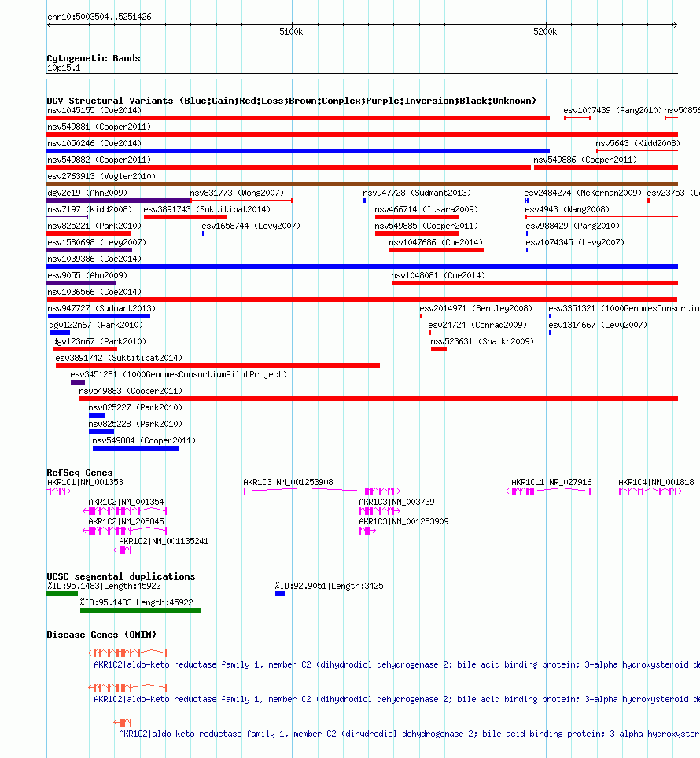
Task: Click esv3891742 (Suktitipat2014) label
Action: 119,358
